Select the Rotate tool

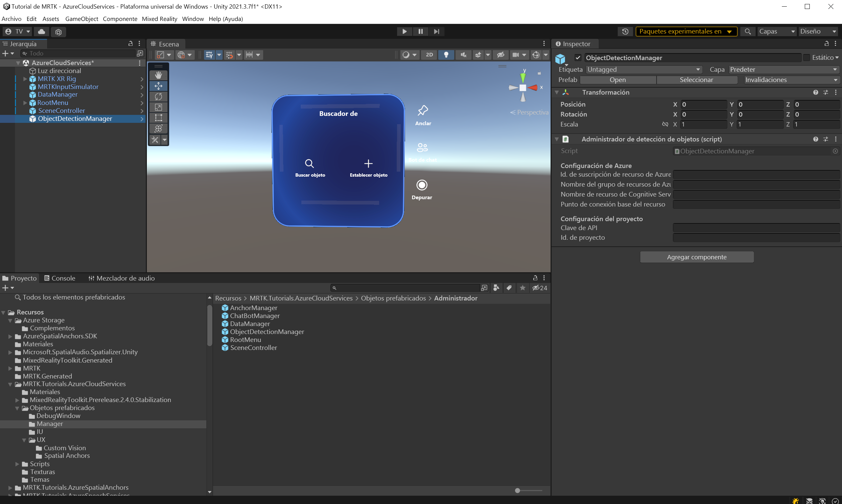158,97
